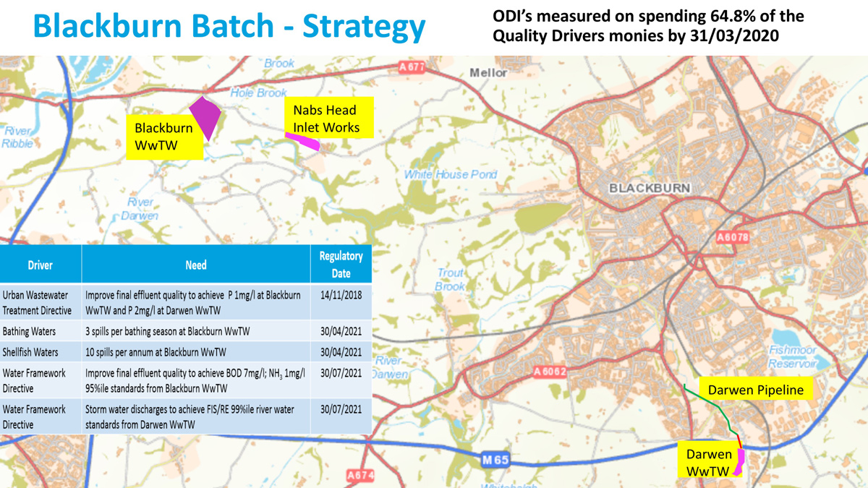
Task: Select the yellow Nabs Head Inlet Works label
Action: click(x=326, y=119)
